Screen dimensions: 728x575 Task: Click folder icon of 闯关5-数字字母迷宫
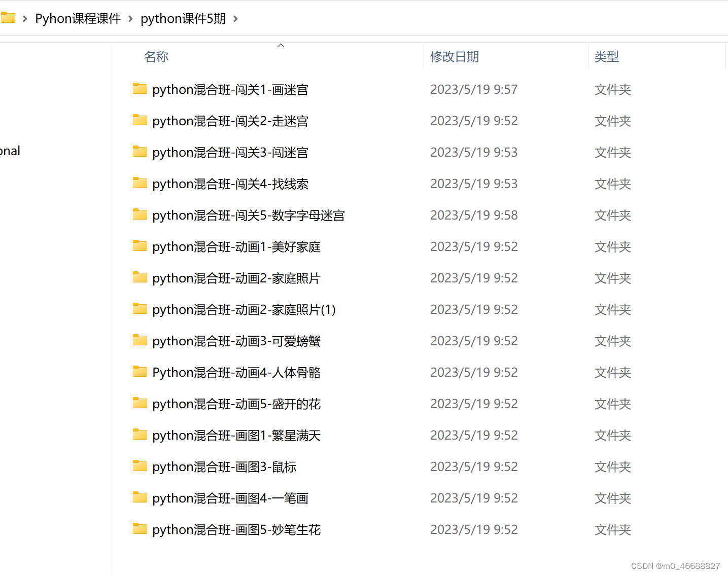(x=140, y=215)
